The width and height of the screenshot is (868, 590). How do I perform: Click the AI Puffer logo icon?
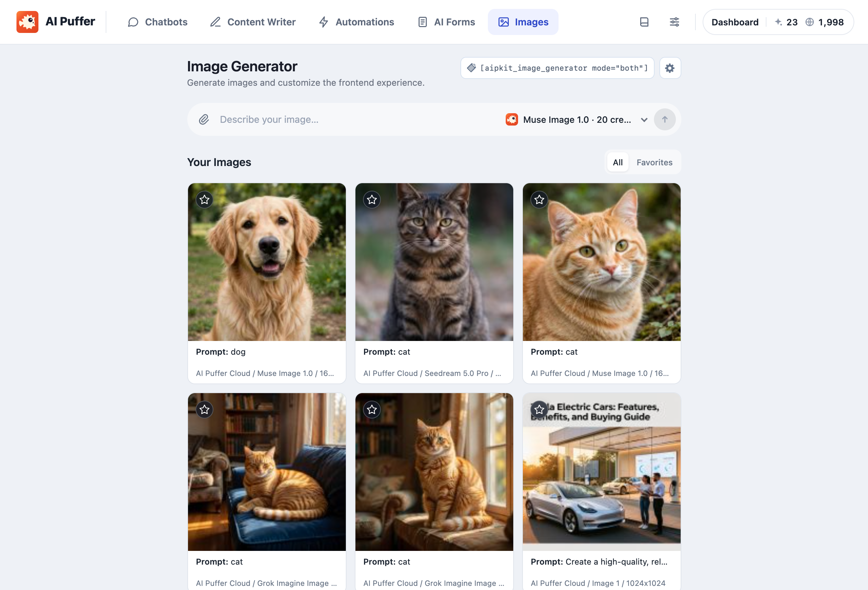click(27, 22)
